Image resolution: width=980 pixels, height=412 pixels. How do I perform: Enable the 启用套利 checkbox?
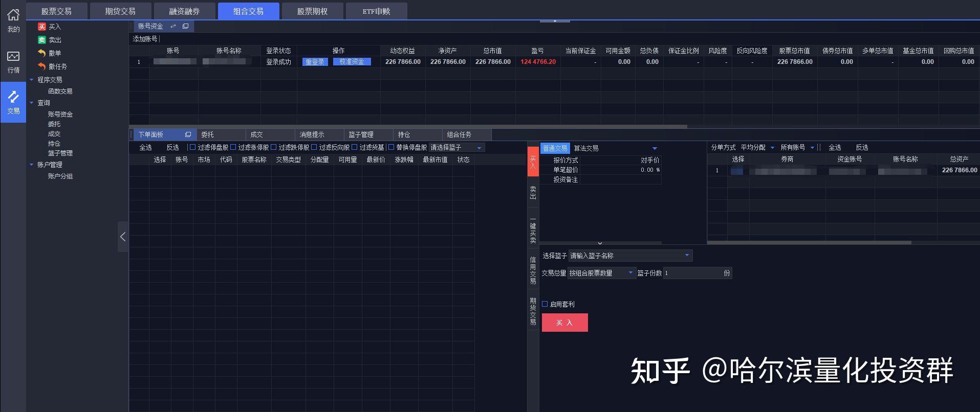[545, 304]
